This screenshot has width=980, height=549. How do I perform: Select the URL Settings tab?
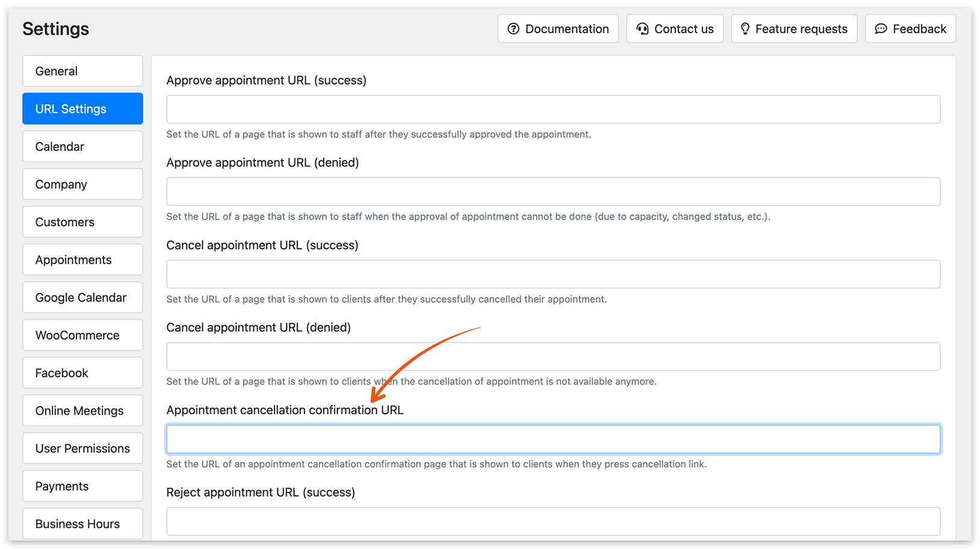[82, 109]
